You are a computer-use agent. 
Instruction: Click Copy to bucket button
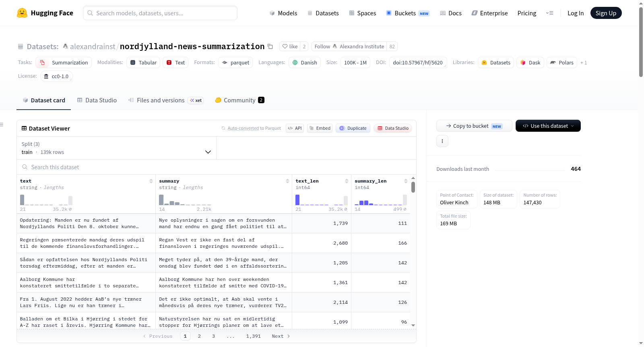(x=474, y=126)
